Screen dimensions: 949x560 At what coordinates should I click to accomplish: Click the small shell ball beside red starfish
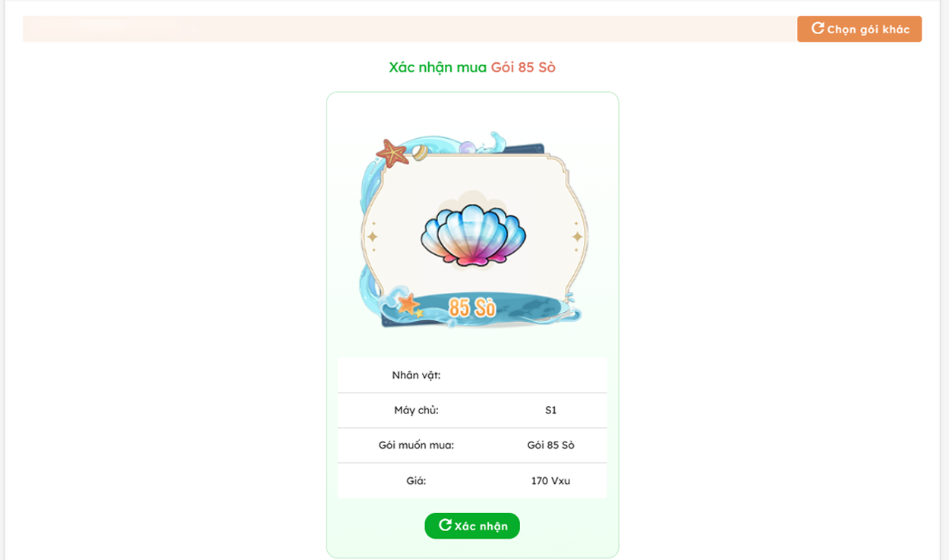420,153
